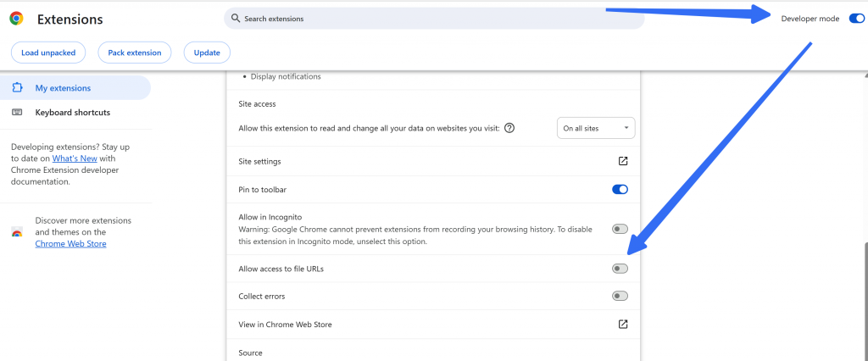The height and width of the screenshot is (361, 868).
Task: Click the Source heading text
Action: (250, 353)
